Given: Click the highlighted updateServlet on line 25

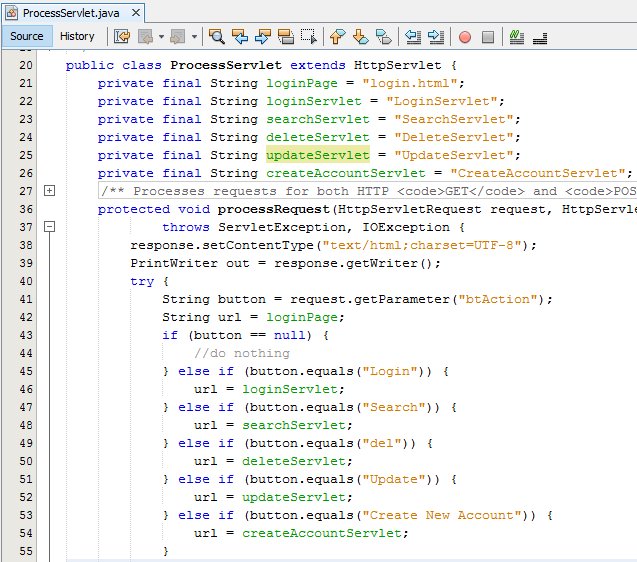Looking at the screenshot, I should (x=318, y=155).
